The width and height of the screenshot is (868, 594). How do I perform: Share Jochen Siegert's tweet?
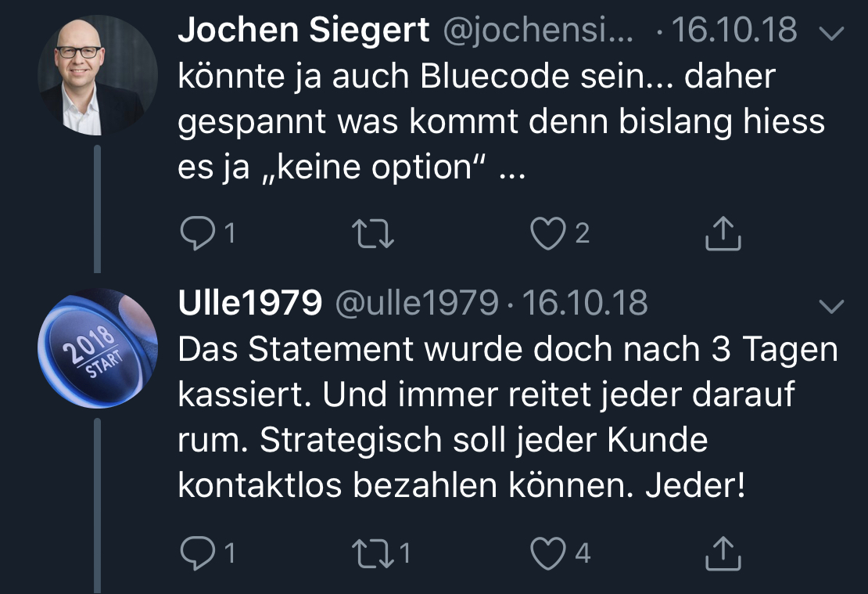[723, 233]
